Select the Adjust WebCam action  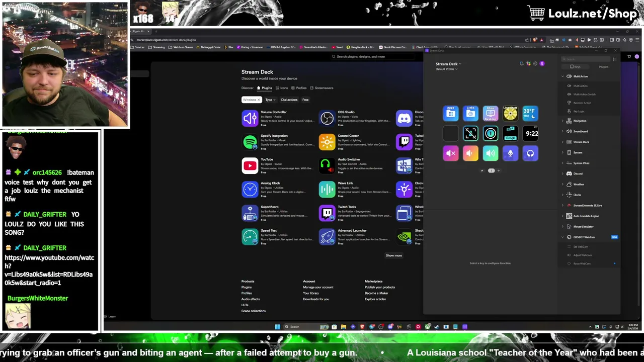[583, 255]
